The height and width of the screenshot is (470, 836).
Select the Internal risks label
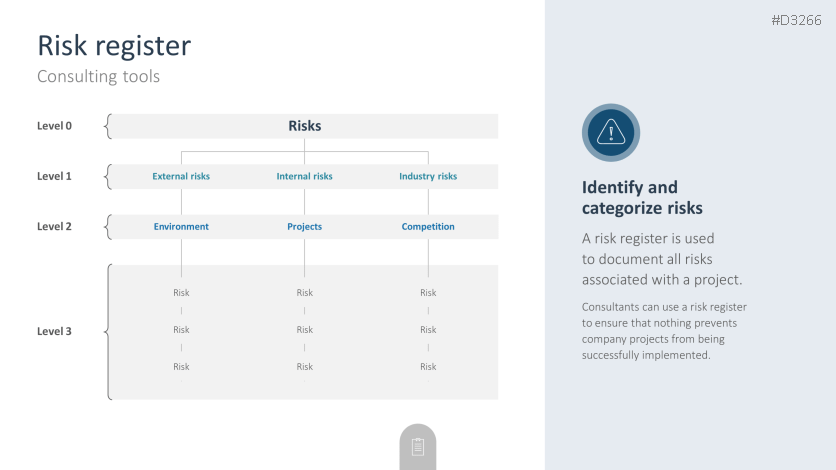click(304, 177)
